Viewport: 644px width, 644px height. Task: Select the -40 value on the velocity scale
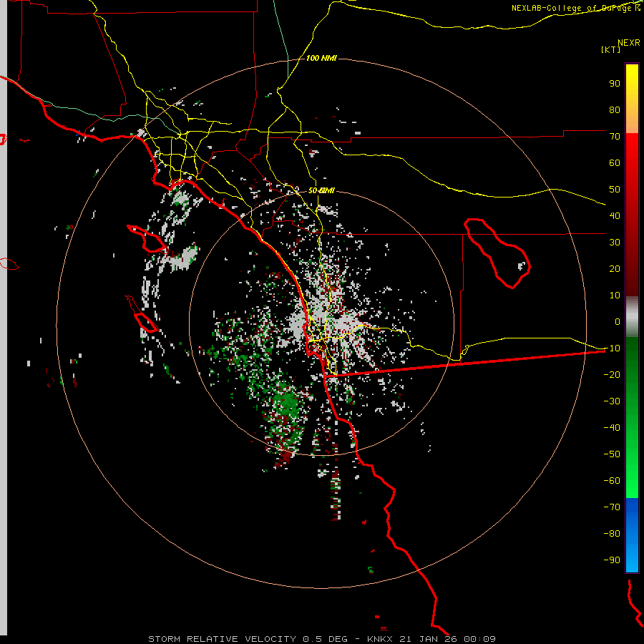[612, 428]
